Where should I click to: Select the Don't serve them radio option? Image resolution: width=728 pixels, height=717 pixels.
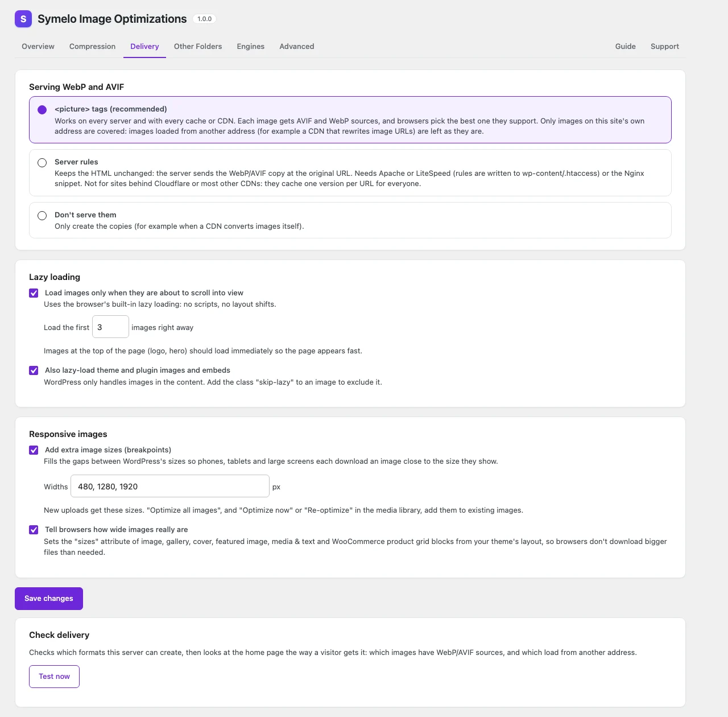(x=42, y=216)
